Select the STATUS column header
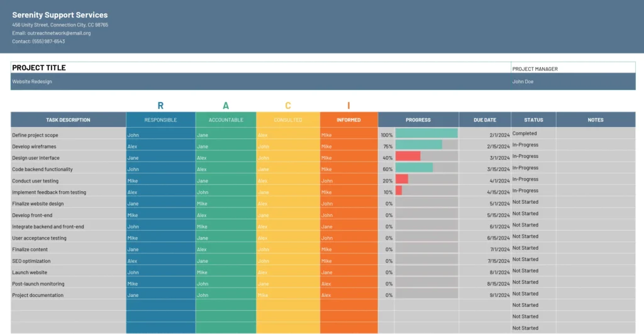 (x=533, y=120)
